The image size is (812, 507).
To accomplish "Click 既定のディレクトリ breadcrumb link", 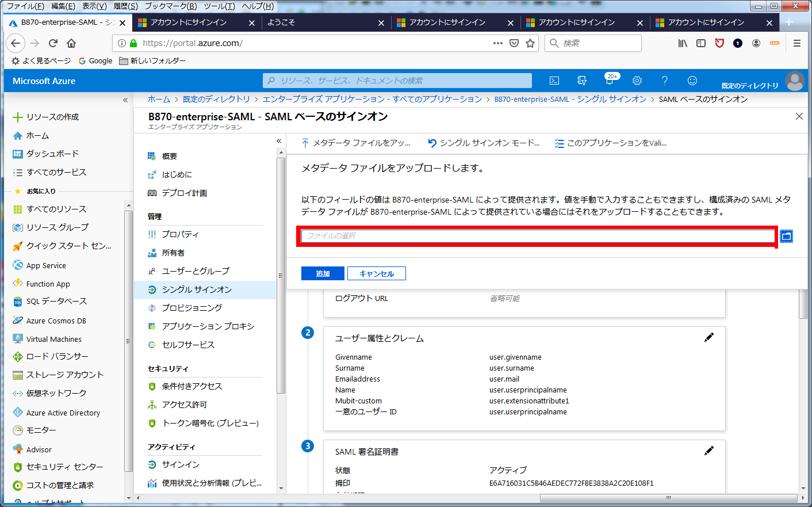I will [216, 99].
